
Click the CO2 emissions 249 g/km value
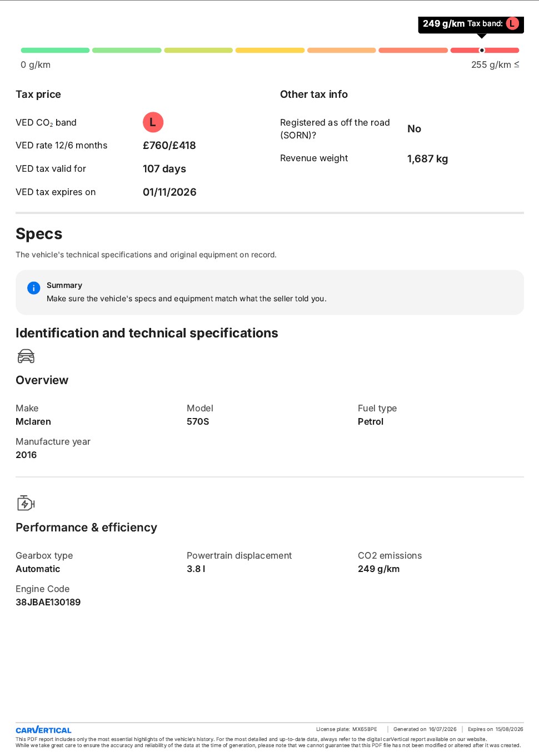379,569
